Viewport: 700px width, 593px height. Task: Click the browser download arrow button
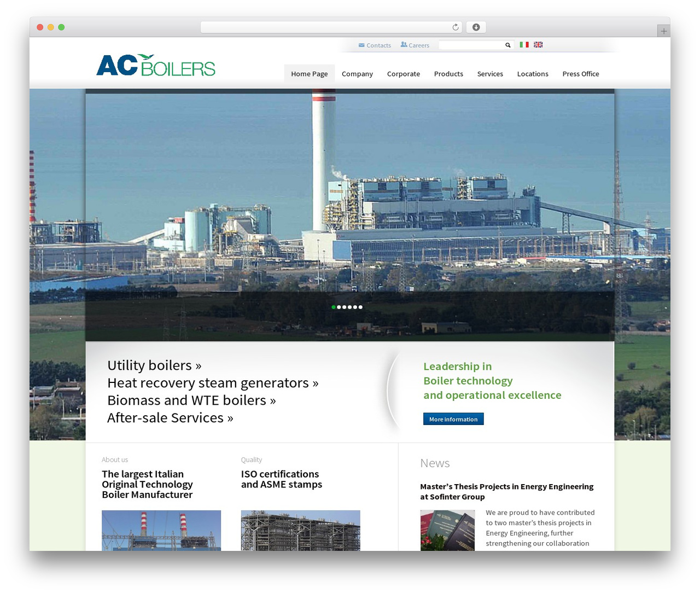pyautogui.click(x=476, y=27)
